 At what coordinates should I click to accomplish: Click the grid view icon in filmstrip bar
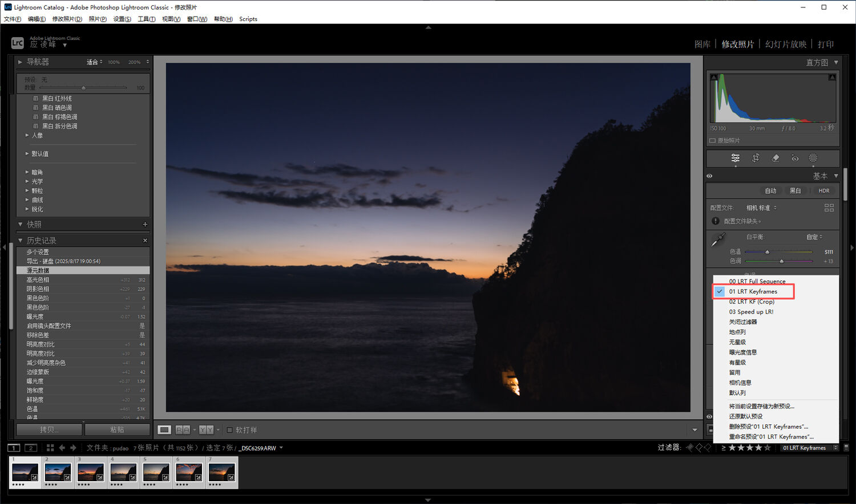click(50, 448)
